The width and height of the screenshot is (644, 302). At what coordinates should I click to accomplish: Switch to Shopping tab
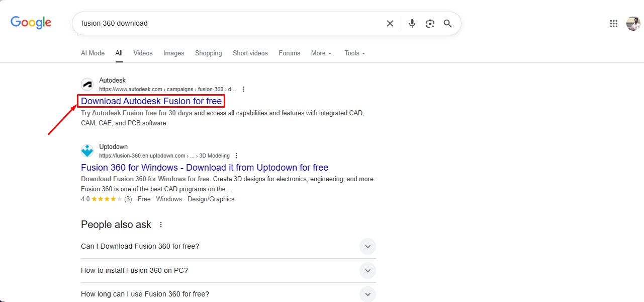pyautogui.click(x=209, y=53)
